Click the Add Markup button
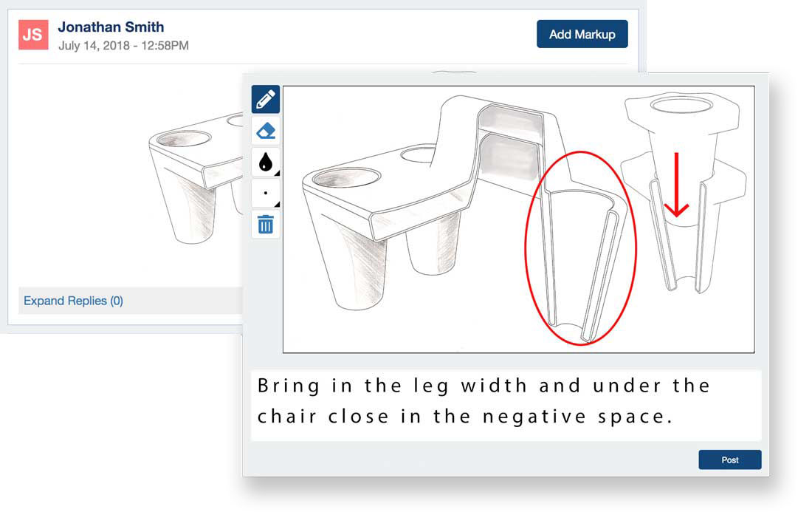Viewport: 812px width, 512px height. pyautogui.click(x=582, y=34)
